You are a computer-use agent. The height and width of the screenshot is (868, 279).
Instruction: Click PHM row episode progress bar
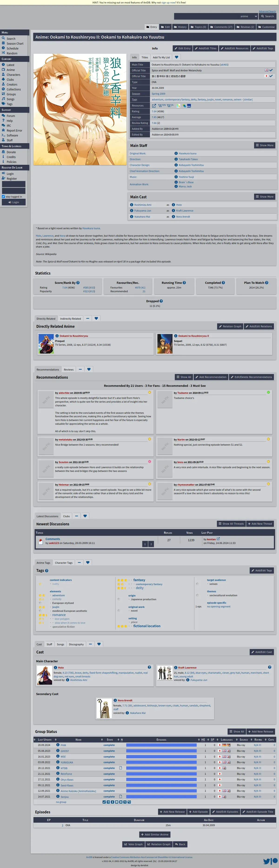(161, 745)
